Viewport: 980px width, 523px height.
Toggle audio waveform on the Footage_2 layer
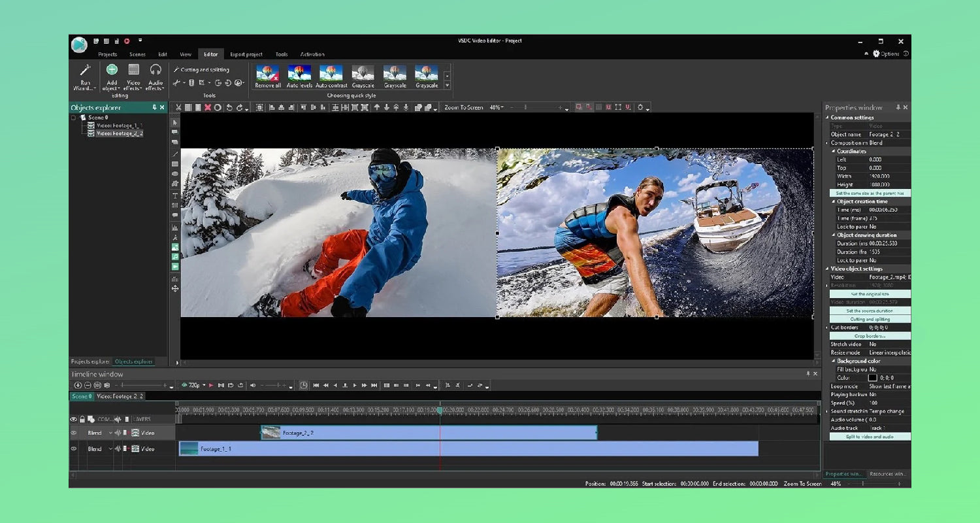coord(118,433)
